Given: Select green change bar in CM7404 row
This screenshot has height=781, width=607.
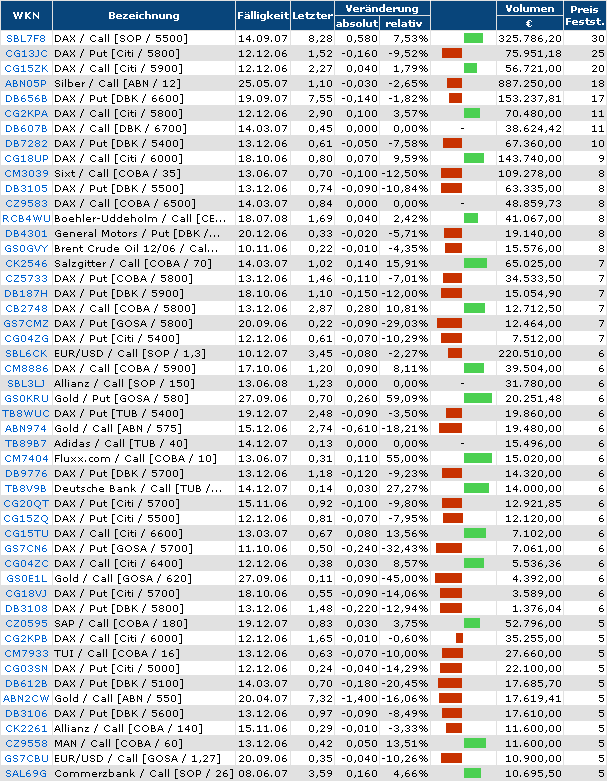Looking at the screenshot, I should (478, 458).
